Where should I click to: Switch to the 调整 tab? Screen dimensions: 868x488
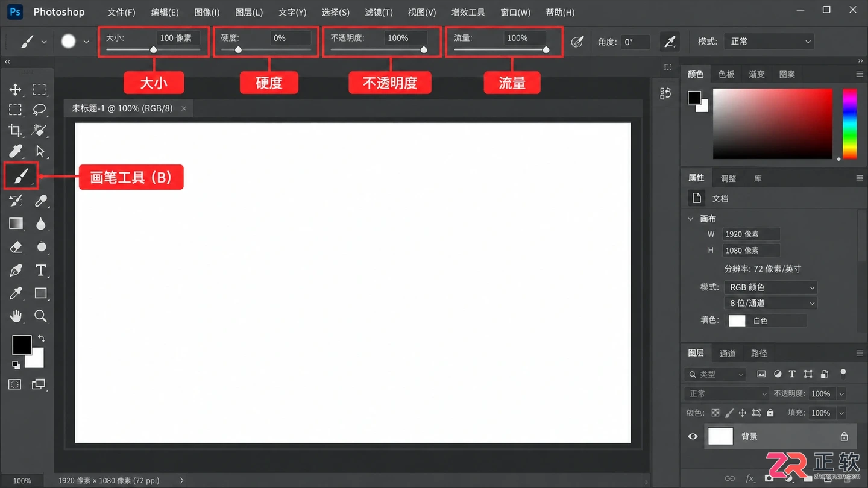[x=728, y=178]
